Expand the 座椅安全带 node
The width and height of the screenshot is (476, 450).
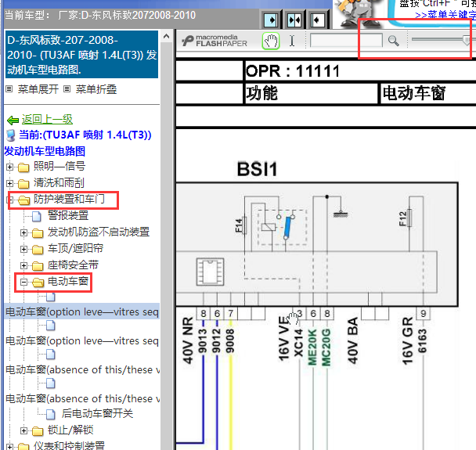(23, 266)
